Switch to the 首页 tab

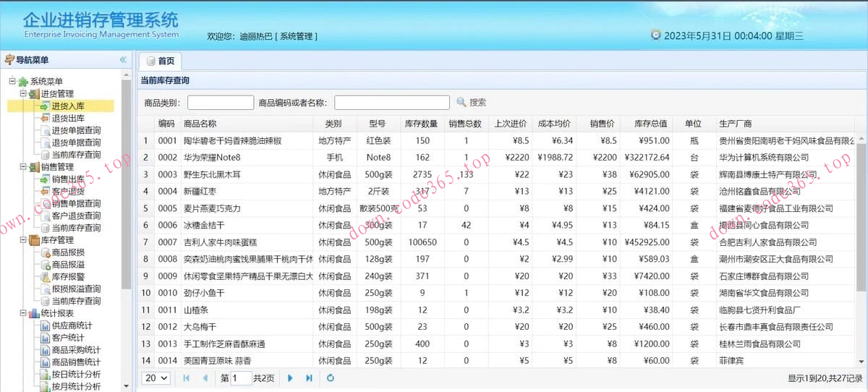[x=161, y=61]
